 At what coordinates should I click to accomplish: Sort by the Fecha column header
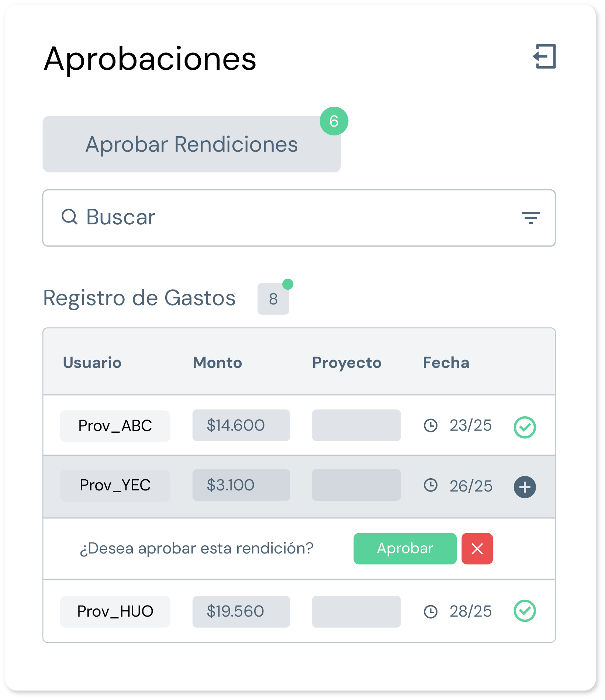446,362
